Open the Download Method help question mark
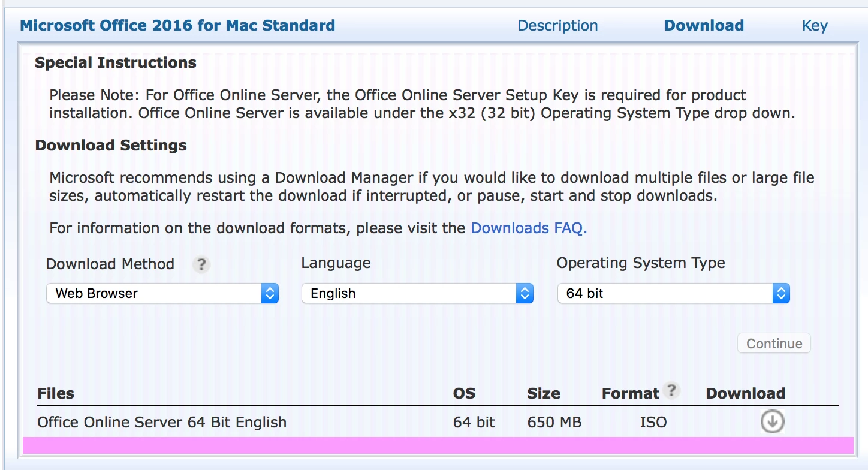The height and width of the screenshot is (470, 868). [201, 264]
